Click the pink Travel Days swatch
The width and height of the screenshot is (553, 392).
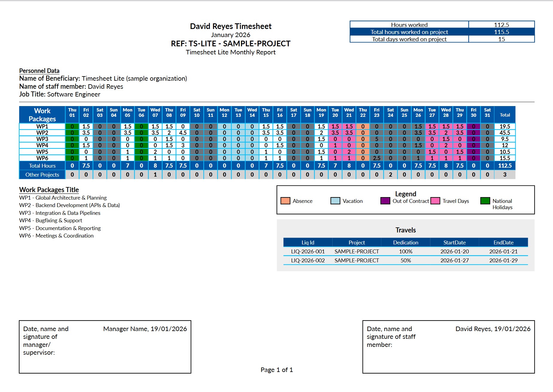pyautogui.click(x=435, y=201)
